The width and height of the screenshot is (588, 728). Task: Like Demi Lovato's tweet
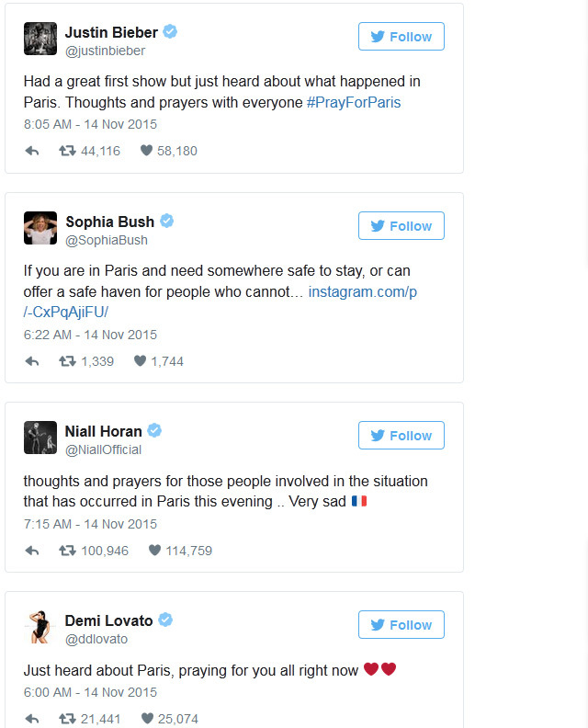146,719
